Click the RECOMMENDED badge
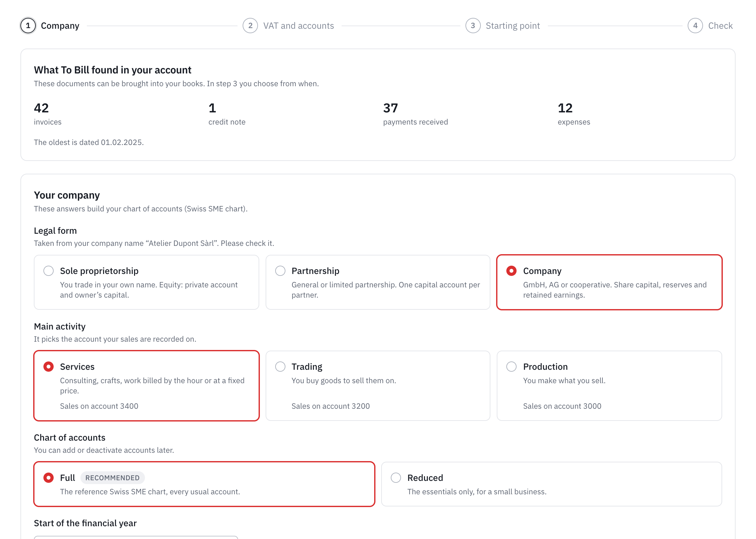 pyautogui.click(x=112, y=478)
